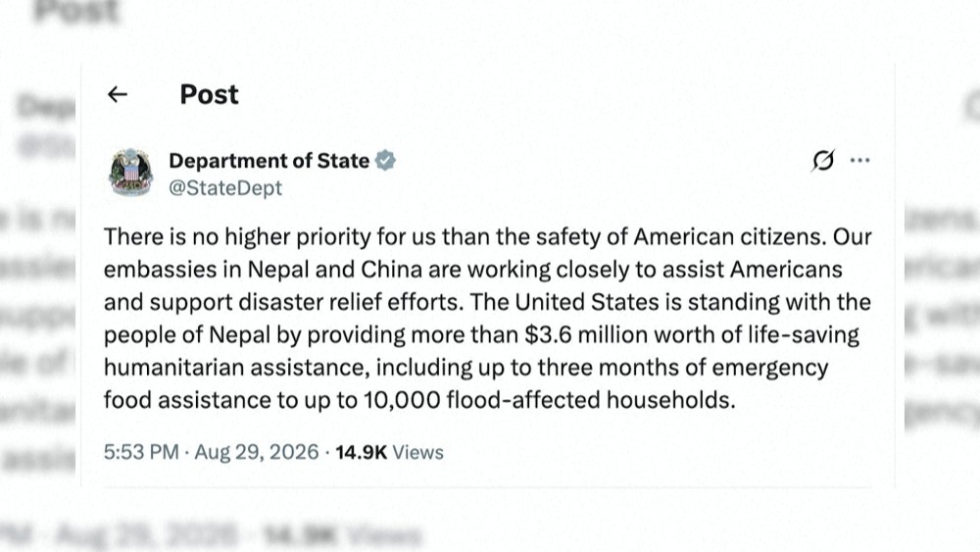Click the word Views after 14.9K
The width and height of the screenshot is (980, 552).
pyautogui.click(x=418, y=452)
